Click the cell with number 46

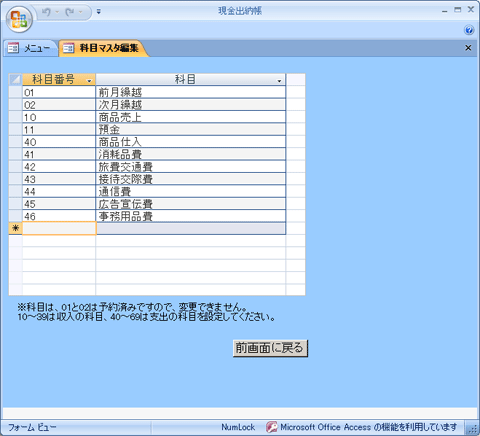click(59, 216)
